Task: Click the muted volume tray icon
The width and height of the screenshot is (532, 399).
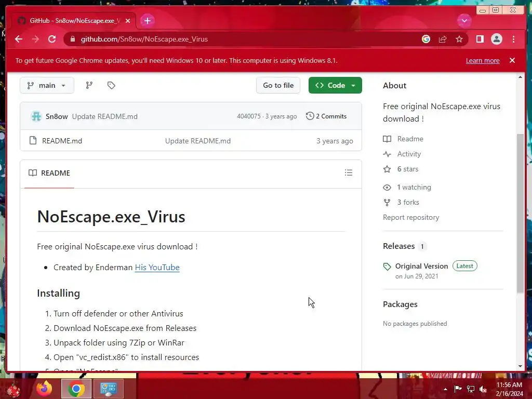Action: click(x=483, y=389)
